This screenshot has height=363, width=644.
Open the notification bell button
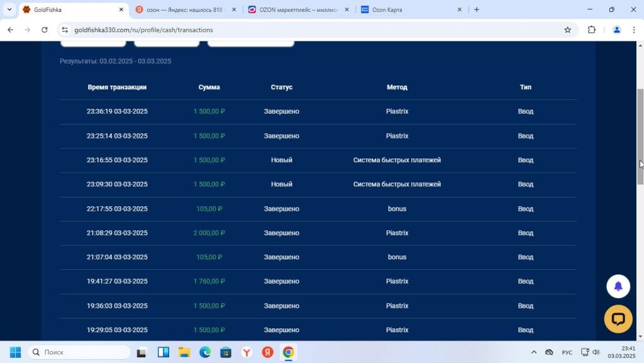(x=618, y=286)
